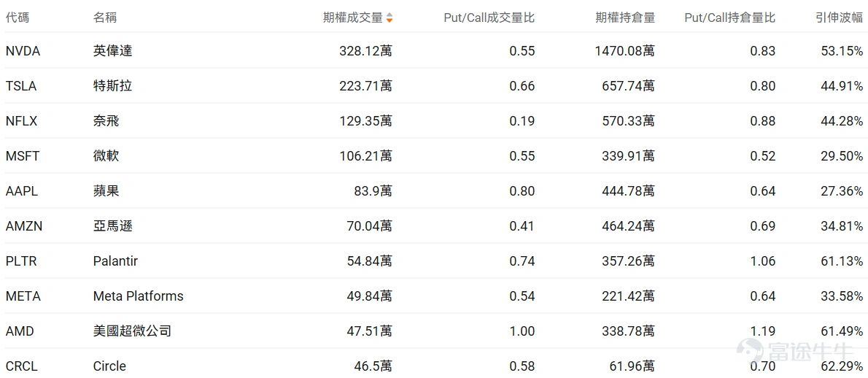Select the name 奈飛
This screenshot has height=378, width=868.
pyautogui.click(x=106, y=120)
